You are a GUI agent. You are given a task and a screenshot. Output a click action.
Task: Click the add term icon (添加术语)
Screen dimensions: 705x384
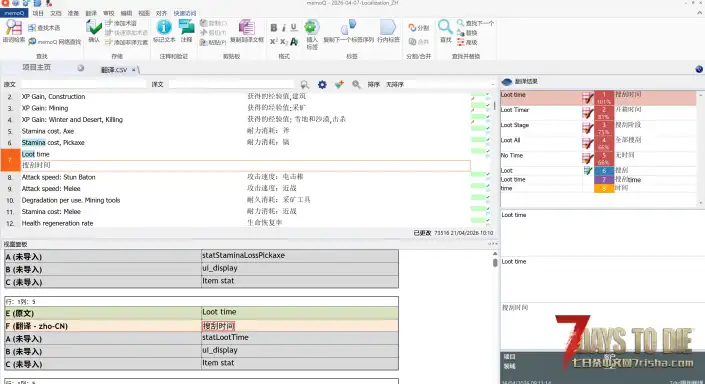coord(108,23)
